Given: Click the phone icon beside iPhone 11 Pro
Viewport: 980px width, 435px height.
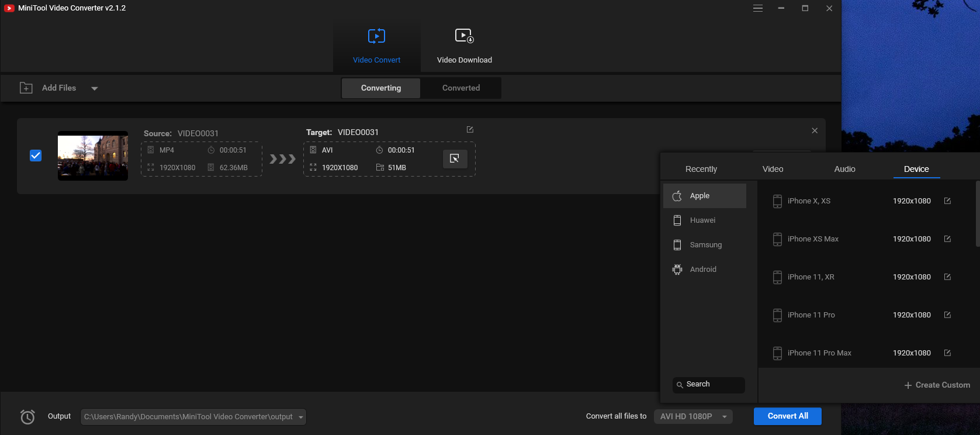Looking at the screenshot, I should (x=777, y=315).
